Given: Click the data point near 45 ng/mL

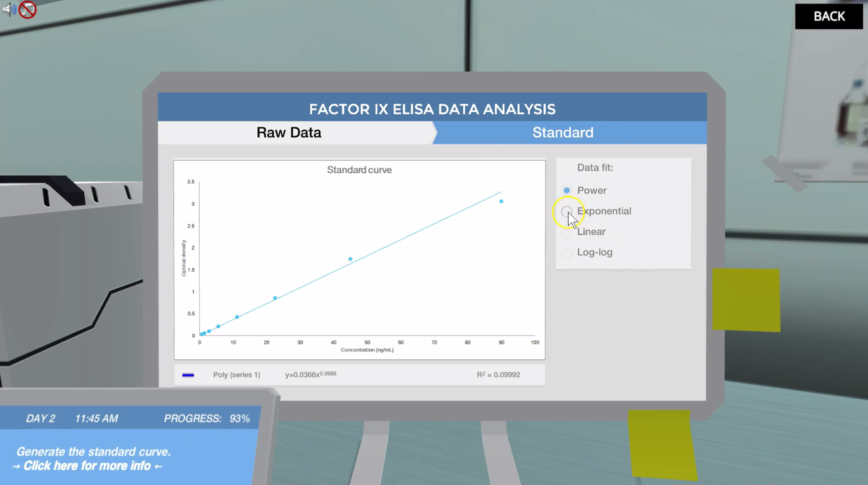Looking at the screenshot, I should tap(351, 259).
